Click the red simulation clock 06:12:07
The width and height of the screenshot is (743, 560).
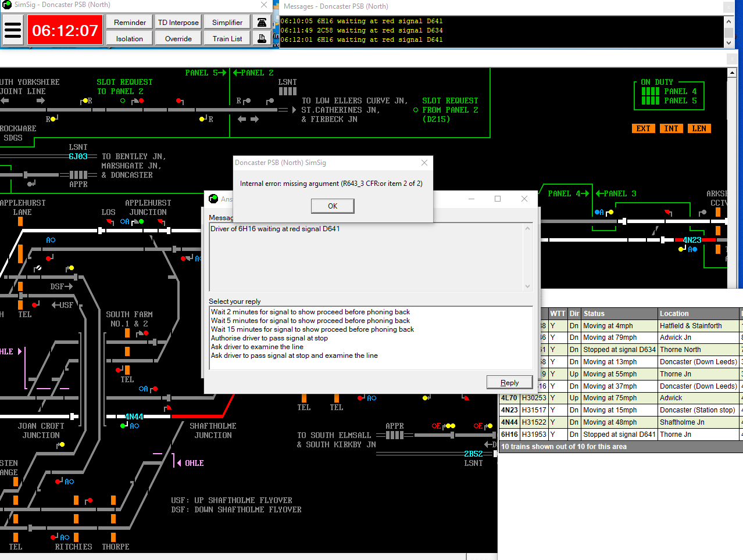(65, 30)
